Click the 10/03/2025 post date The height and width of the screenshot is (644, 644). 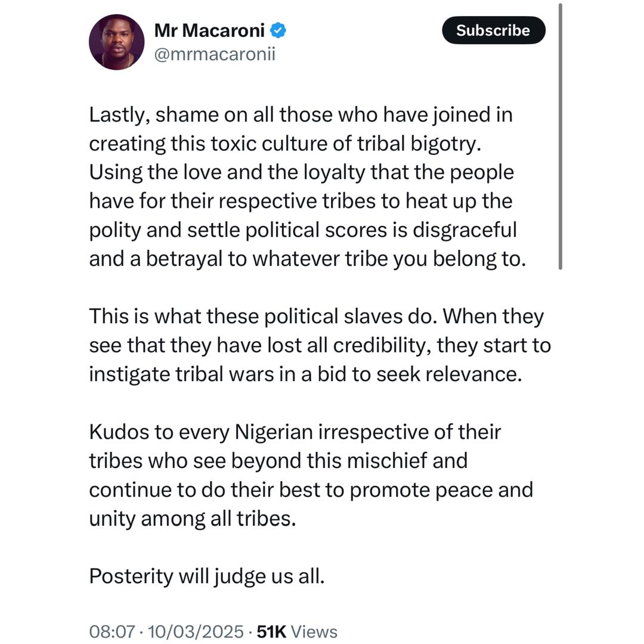(x=195, y=631)
